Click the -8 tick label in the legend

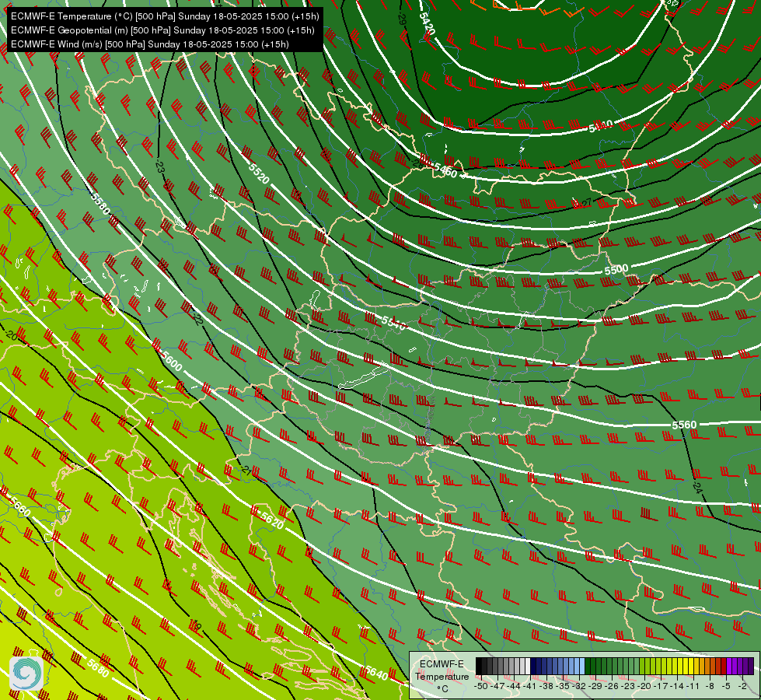click(x=710, y=686)
